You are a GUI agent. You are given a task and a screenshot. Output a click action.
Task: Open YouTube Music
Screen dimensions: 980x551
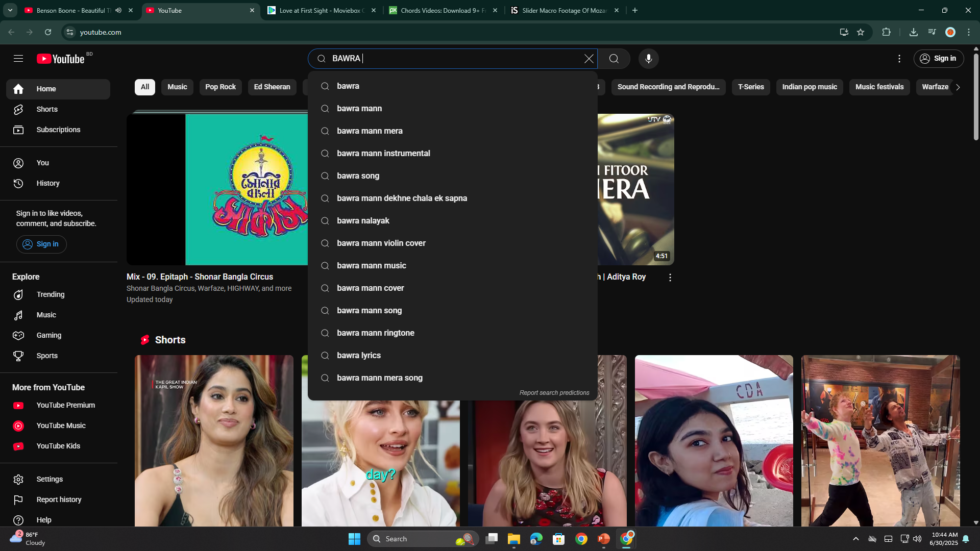[58, 425]
